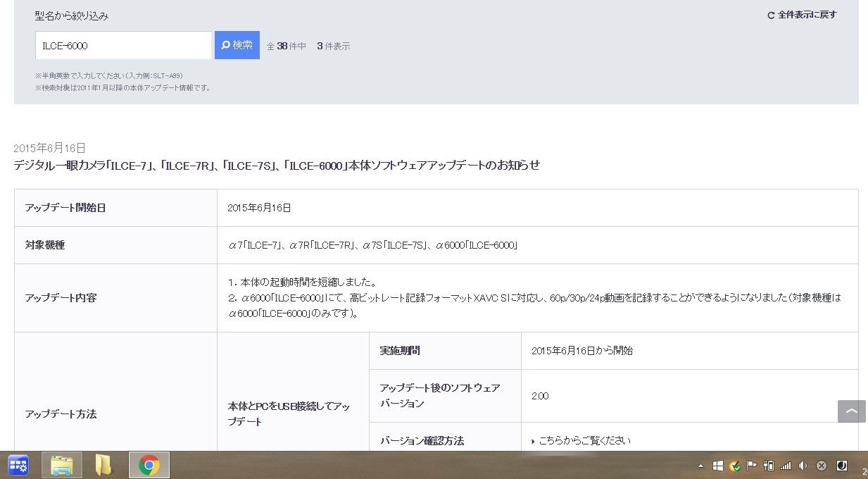
Task: Open the File Explorer taskbar icon
Action: point(62,465)
